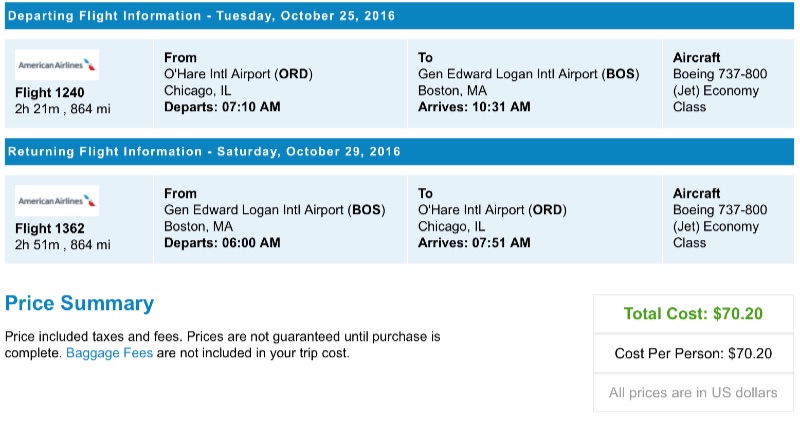
Task: Click the Price Summary heading
Action: [x=80, y=304]
